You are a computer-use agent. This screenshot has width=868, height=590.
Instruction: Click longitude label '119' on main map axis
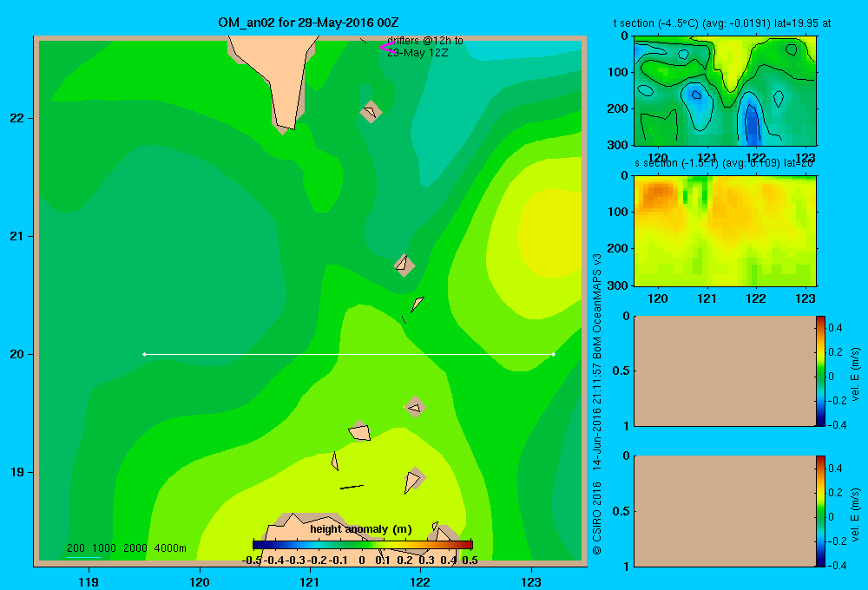89,581
